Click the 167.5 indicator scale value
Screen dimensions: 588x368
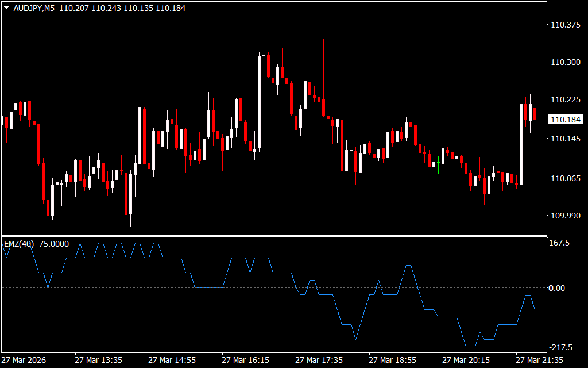[559, 243]
